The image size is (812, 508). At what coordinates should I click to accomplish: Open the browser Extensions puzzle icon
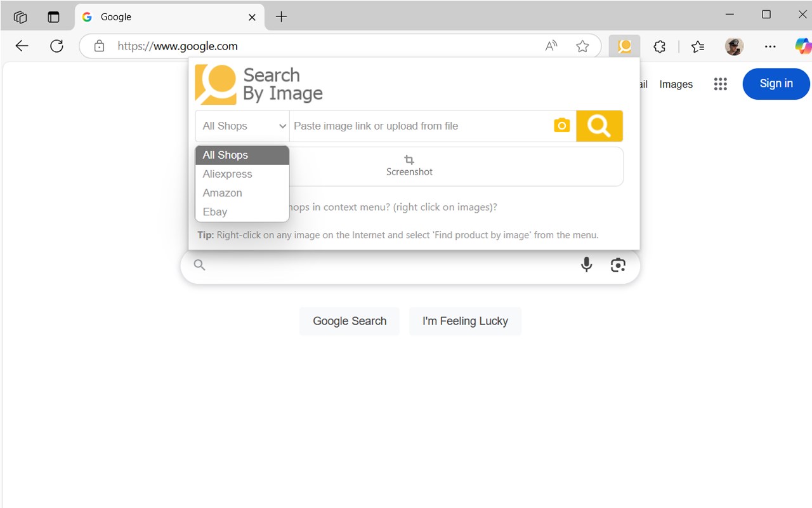click(x=660, y=46)
